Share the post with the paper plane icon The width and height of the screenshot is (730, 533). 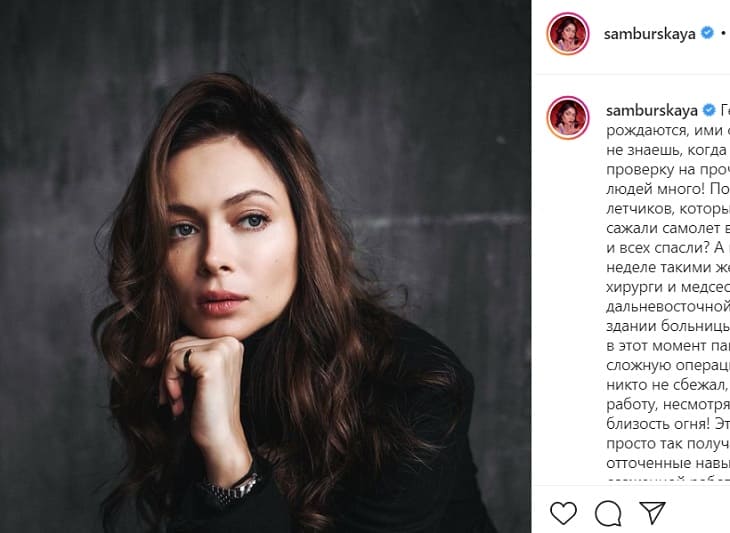[x=652, y=513]
